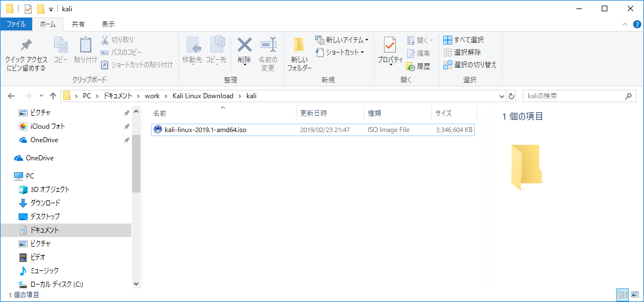Viewport: 644px width, 302px height.
Task: Open the Delete (削除) dropdown arrow
Action: [x=244, y=65]
